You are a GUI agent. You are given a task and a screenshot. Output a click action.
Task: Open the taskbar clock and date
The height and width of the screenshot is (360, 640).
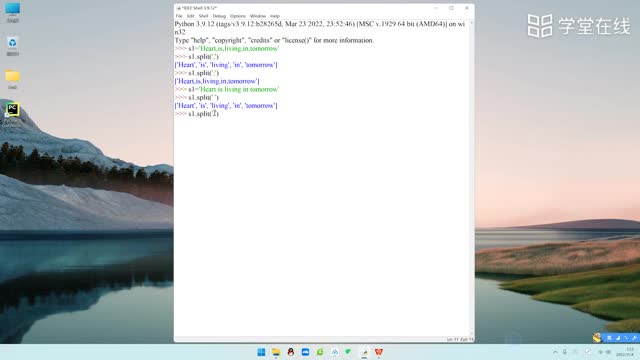coord(626,352)
